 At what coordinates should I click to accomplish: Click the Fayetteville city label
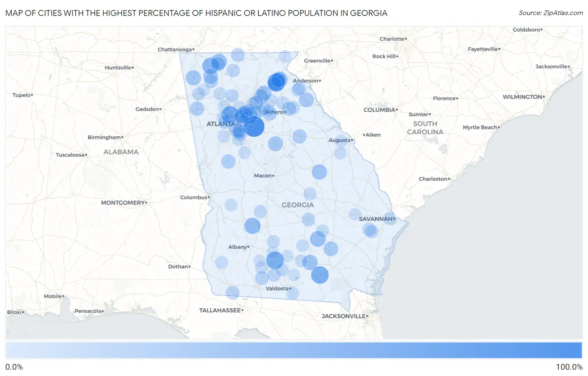pyautogui.click(x=483, y=49)
